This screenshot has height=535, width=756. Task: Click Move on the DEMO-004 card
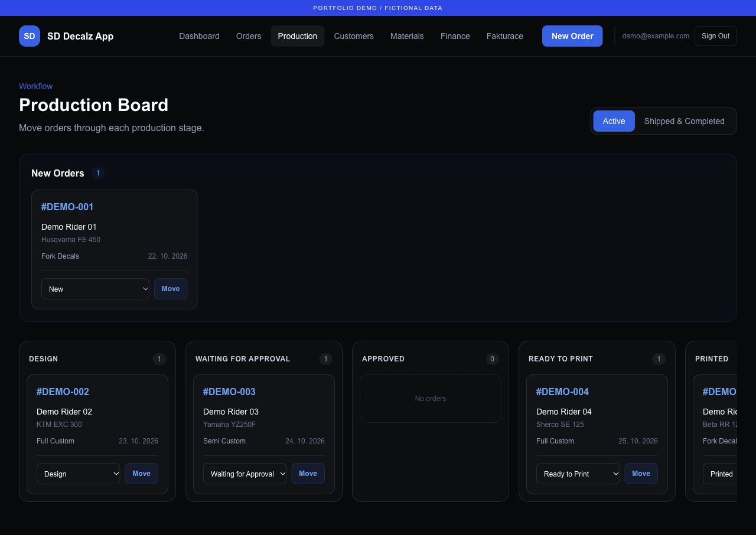point(641,474)
